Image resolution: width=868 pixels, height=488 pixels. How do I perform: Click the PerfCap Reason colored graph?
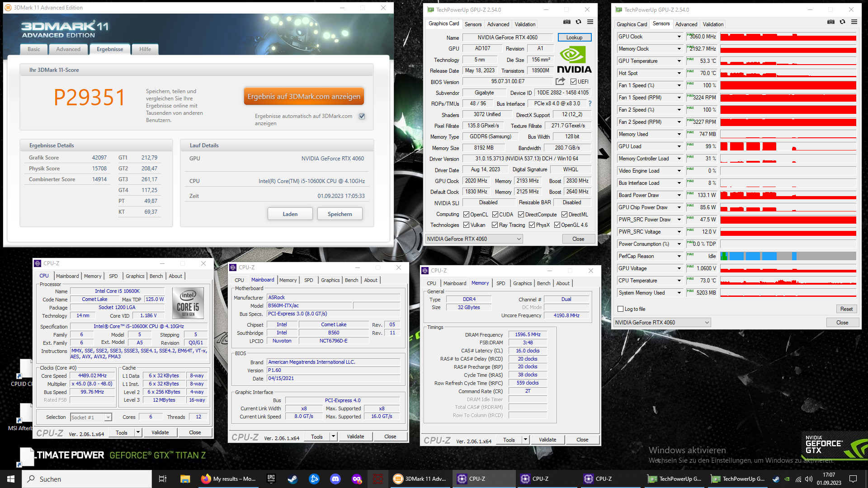788,256
